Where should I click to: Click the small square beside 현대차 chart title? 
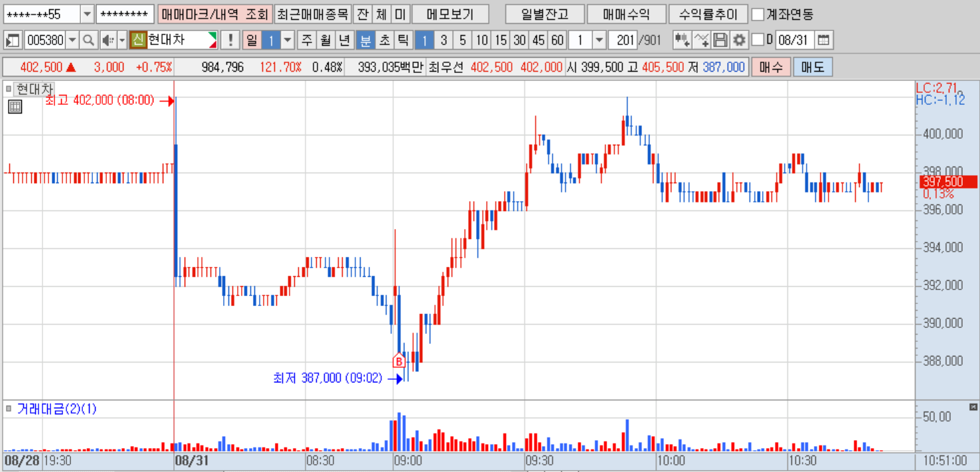tap(9, 89)
